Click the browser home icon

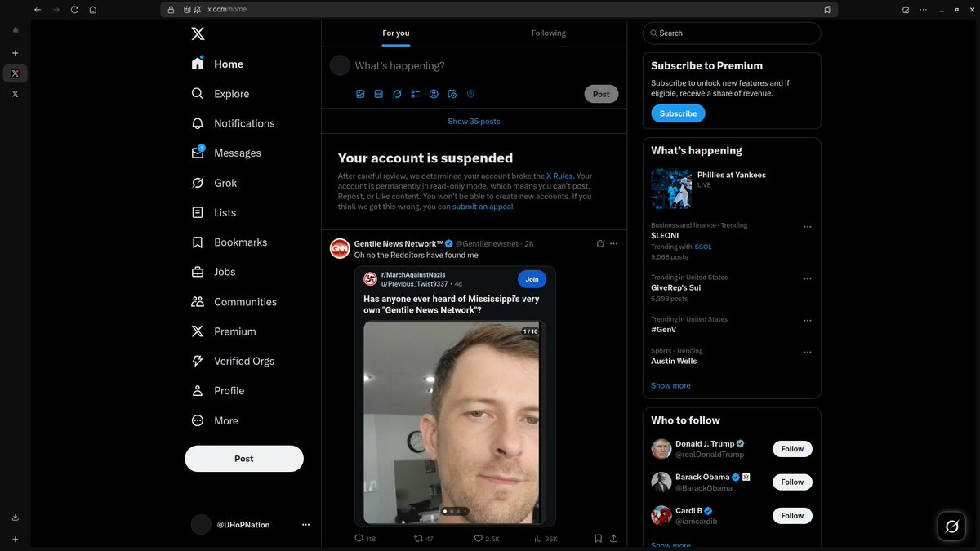(93, 10)
